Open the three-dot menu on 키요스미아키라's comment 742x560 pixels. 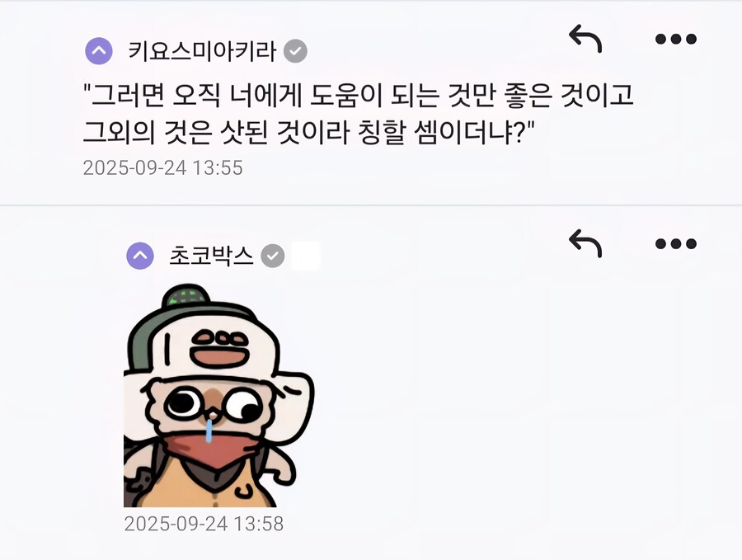[x=676, y=39]
